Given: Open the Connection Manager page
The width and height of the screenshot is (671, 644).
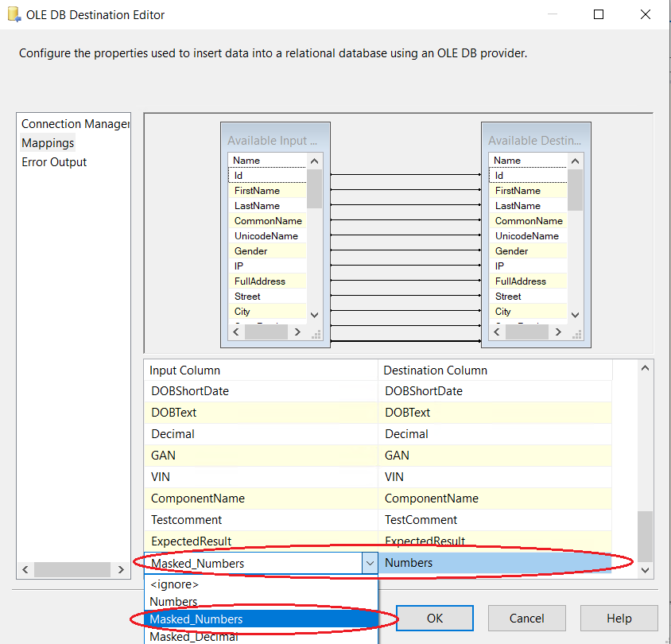Looking at the screenshot, I should click(75, 124).
